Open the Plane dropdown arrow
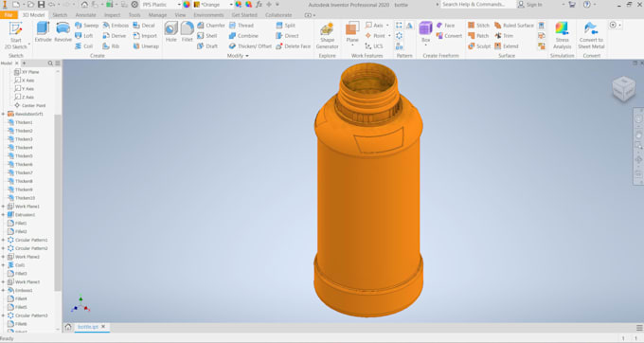This screenshot has height=343, width=644. (352, 45)
